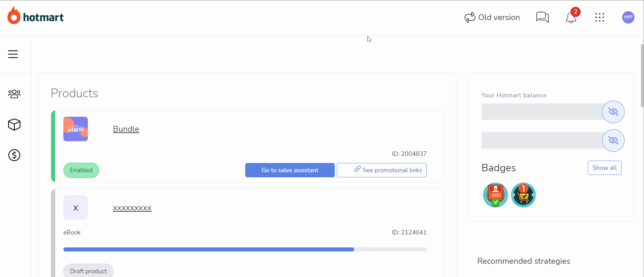Switch to Old version
644x277 pixels.
492,17
